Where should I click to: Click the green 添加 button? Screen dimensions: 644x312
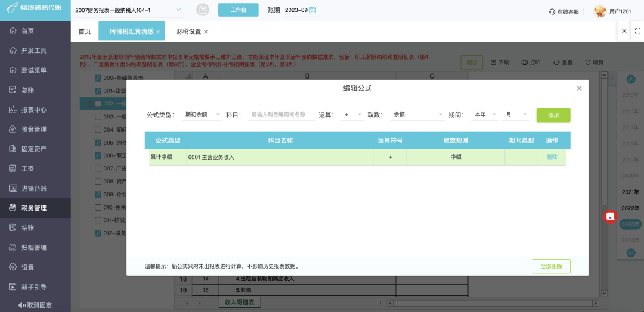(x=553, y=115)
